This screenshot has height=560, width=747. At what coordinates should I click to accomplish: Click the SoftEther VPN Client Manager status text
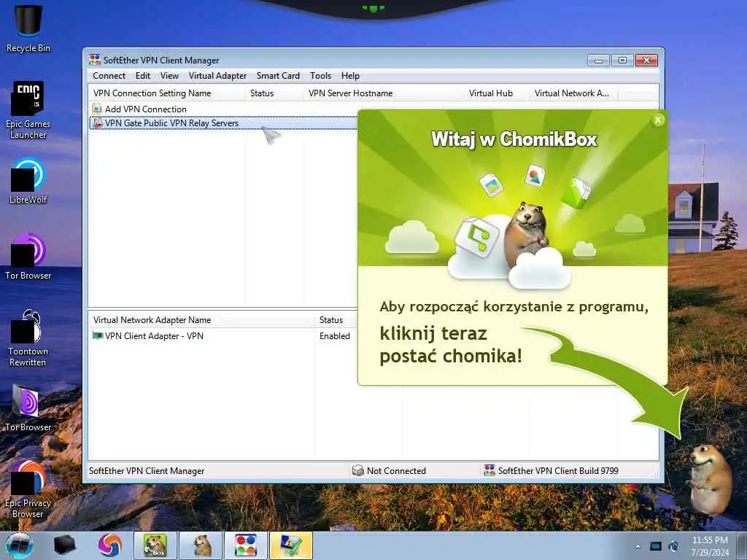click(146, 471)
